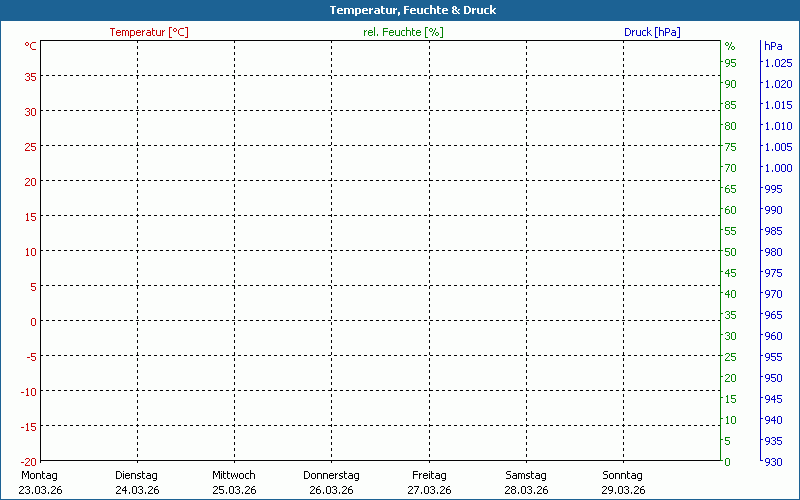Screen dimensions: 800x500
Task: Select the 930 tick on pressure axis
Action: point(774,461)
